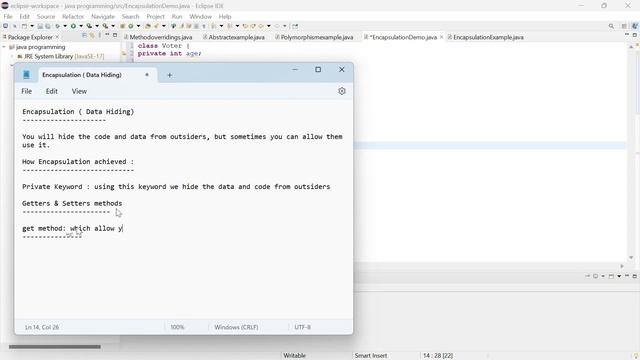Screen dimensions: 640x360
Task: Click the Smart Insert status in Eclipse
Action: coord(371,356)
